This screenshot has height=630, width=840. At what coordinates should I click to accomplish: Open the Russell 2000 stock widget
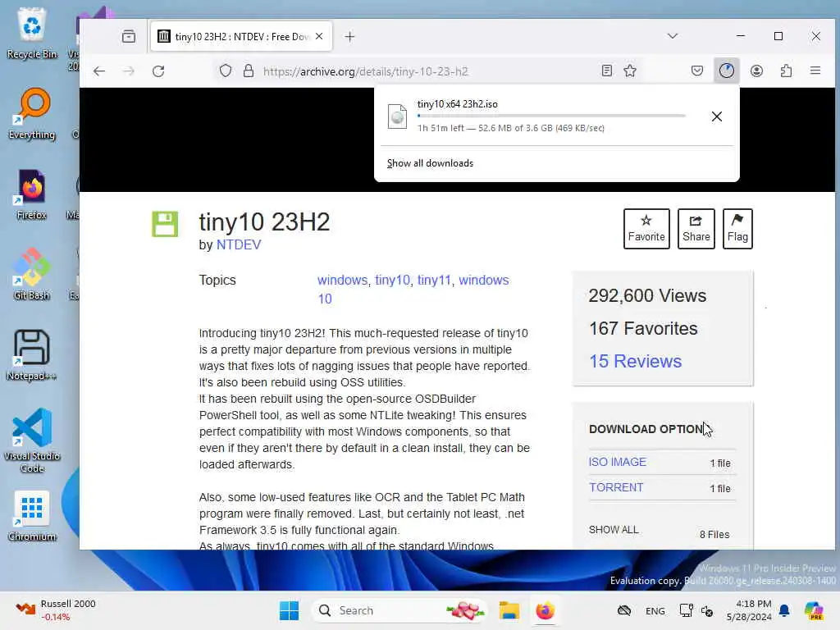click(55, 610)
